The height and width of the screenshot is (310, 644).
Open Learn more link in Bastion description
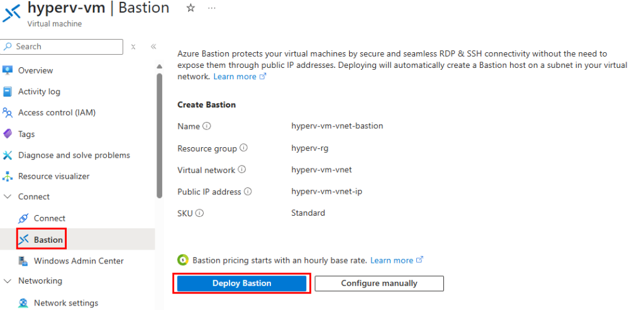pyautogui.click(x=240, y=76)
